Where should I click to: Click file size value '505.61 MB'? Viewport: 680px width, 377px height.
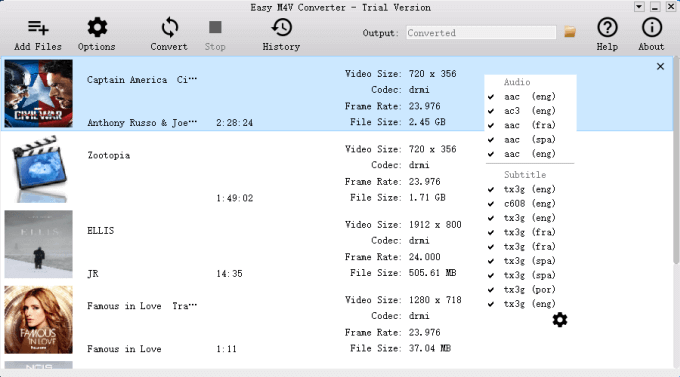pos(432,273)
